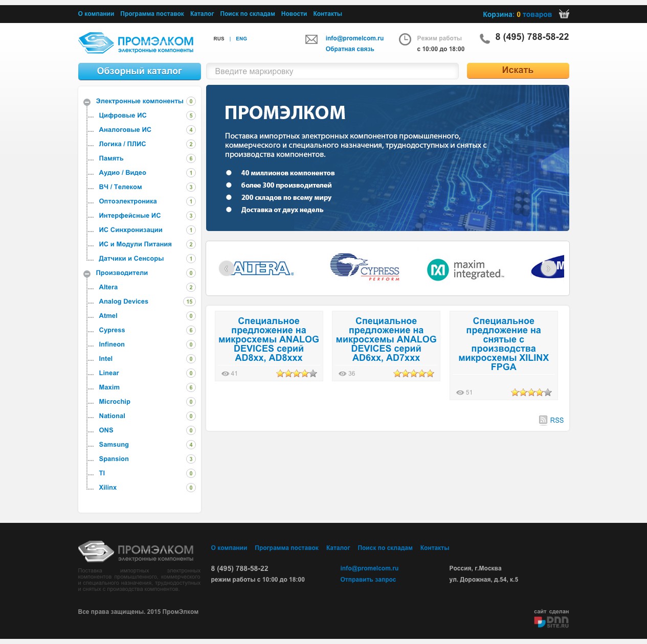The width and height of the screenshot is (647, 644).
Task: Select Samsung manufacturer
Action: [114, 445]
